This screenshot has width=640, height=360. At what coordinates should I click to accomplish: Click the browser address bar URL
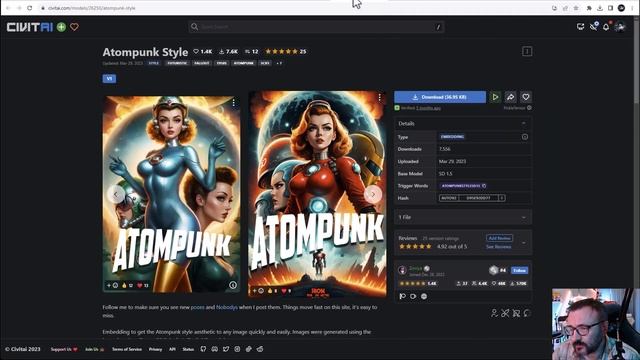pyautogui.click(x=91, y=8)
